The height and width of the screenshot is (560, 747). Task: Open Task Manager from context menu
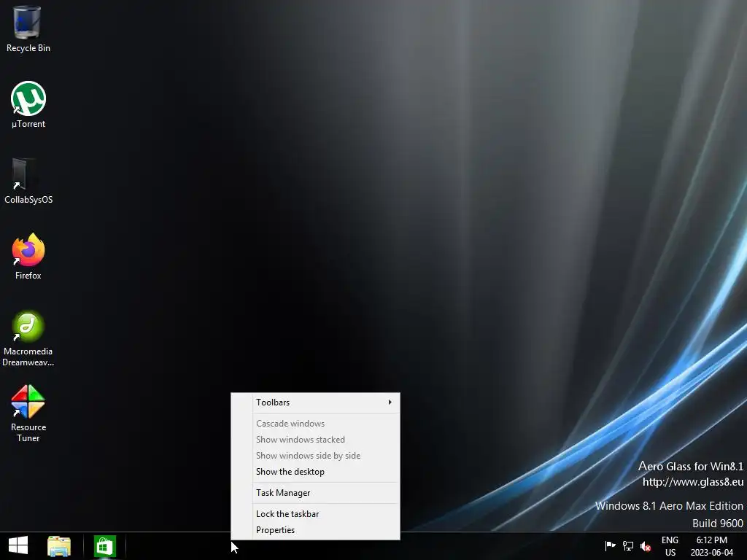[315, 493]
